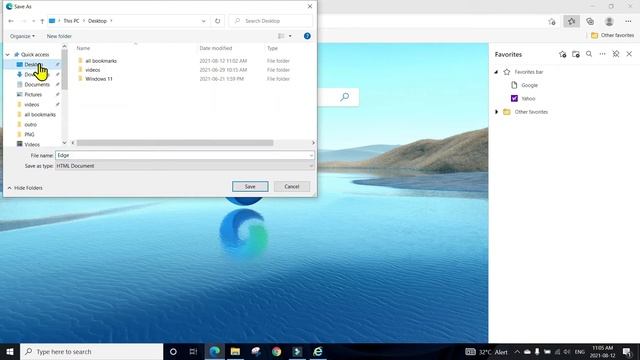The image size is (640, 360).
Task: Collapse Quick access tree
Action: coord(7,54)
